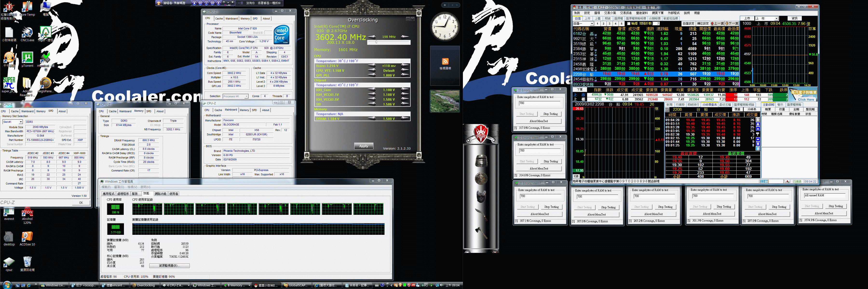This screenshot has height=289, width=868.
Task: Switch to Mainboard tab in top CPU-Z window
Action: pos(231,19)
